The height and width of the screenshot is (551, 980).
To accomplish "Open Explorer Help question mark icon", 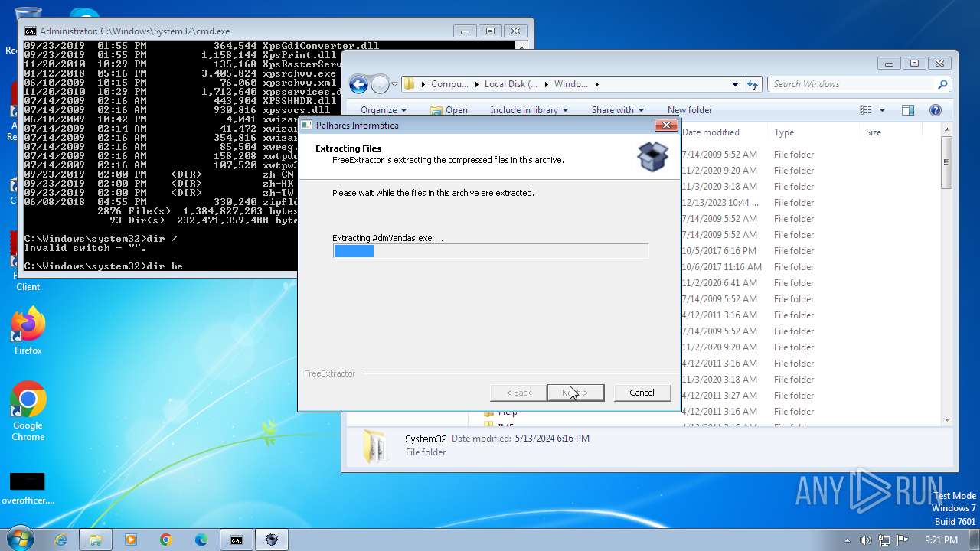I will tap(935, 110).
